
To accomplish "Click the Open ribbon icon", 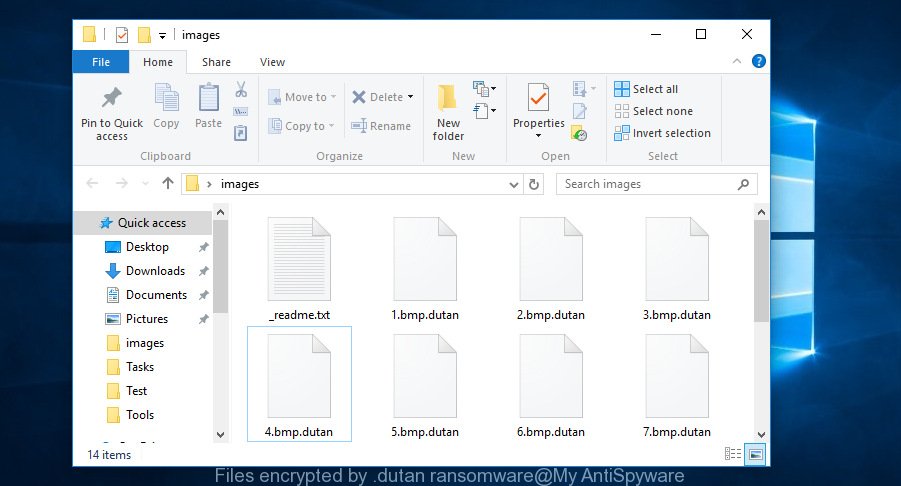I will coord(584,88).
